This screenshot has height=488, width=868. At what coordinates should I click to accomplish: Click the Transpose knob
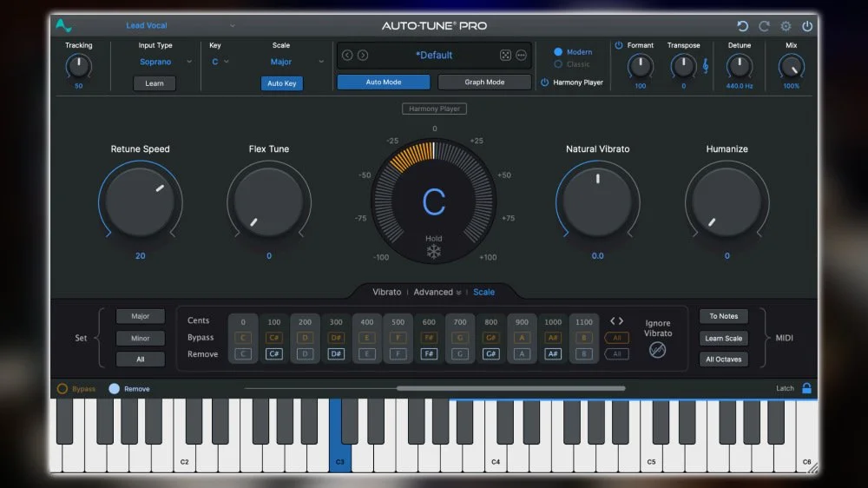[683, 67]
